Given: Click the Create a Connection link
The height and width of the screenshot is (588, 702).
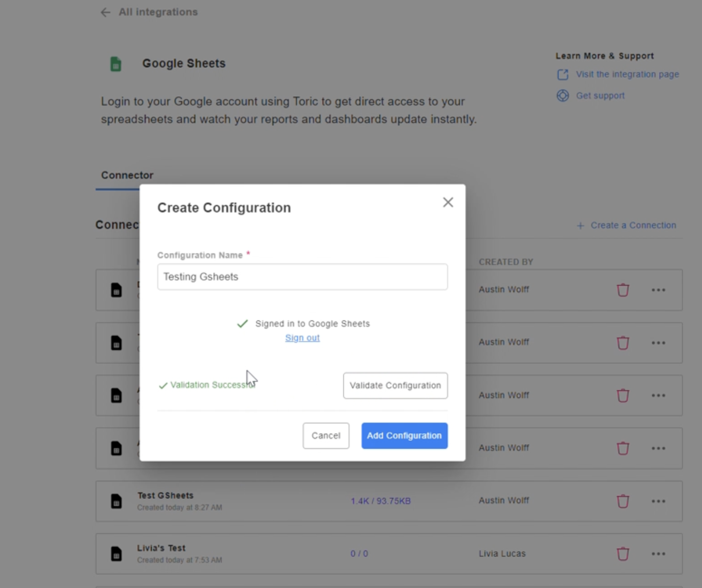Looking at the screenshot, I should pos(633,226).
